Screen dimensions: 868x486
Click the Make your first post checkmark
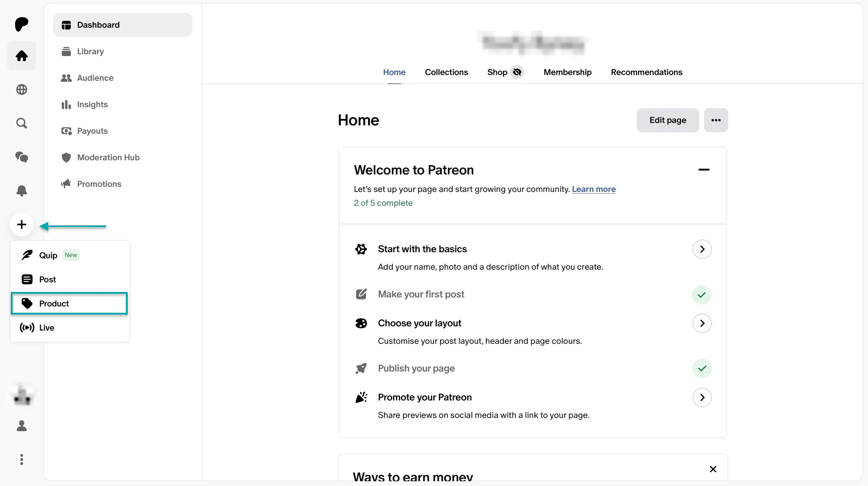[702, 295]
